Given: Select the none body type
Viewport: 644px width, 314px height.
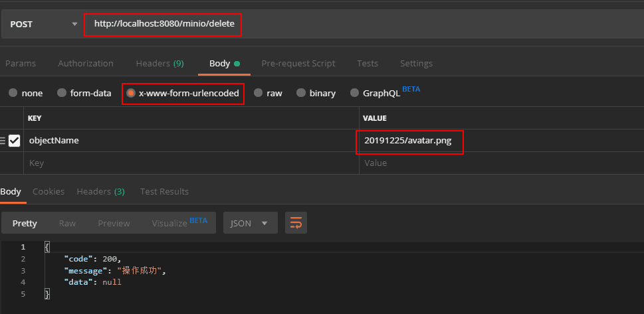Looking at the screenshot, I should [26, 93].
